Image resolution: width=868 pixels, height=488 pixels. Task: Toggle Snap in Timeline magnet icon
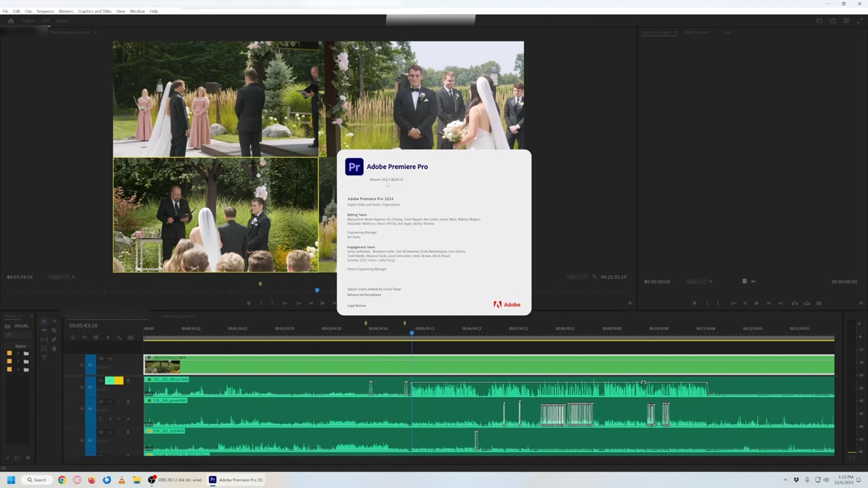(x=84, y=338)
